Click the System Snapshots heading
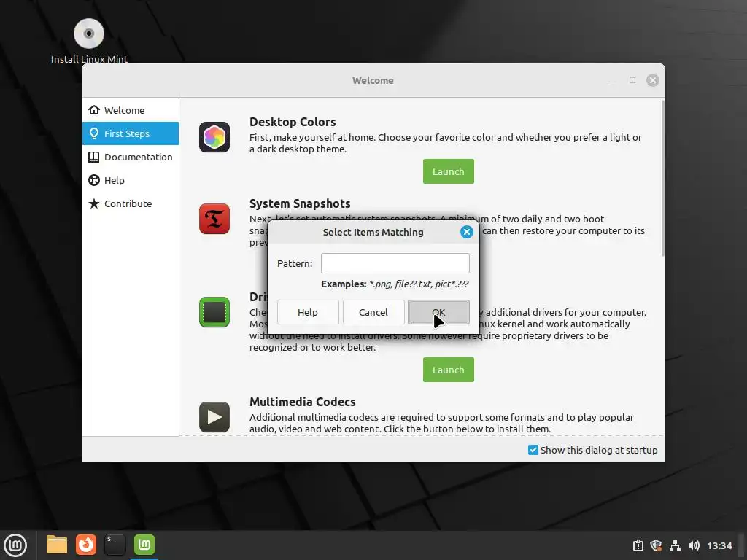 click(x=300, y=204)
